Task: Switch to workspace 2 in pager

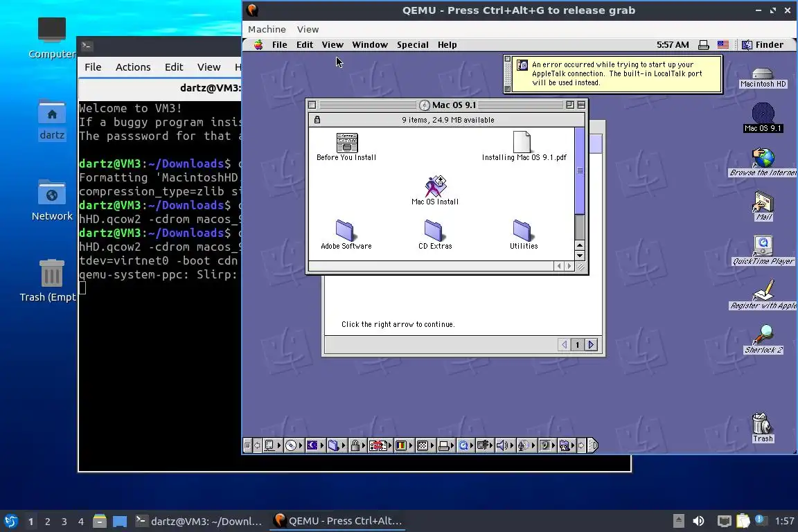Action: [47, 522]
